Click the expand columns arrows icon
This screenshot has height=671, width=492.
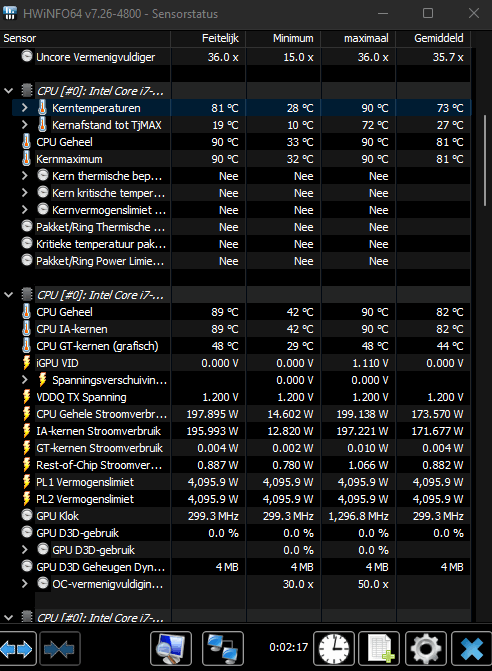[x=17, y=649]
